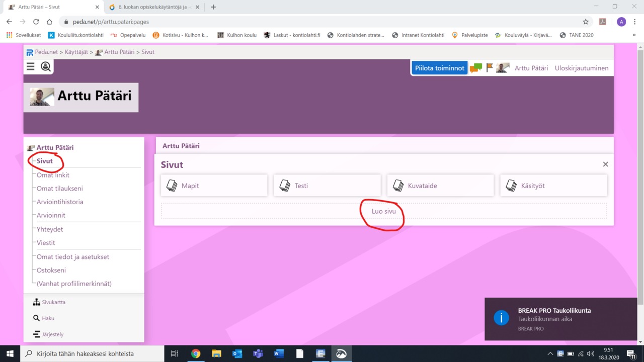Click the orange flag notifications icon
644x362 pixels.
pyautogui.click(x=490, y=68)
